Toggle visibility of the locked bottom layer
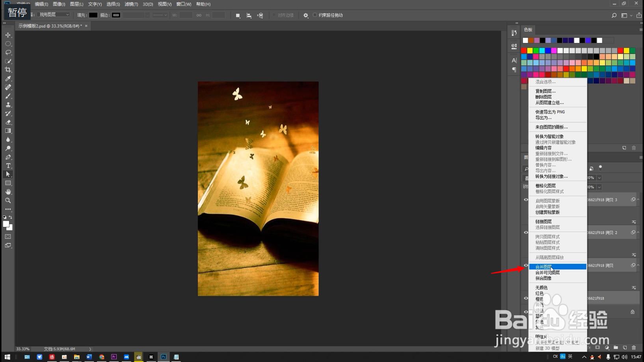 click(x=525, y=312)
